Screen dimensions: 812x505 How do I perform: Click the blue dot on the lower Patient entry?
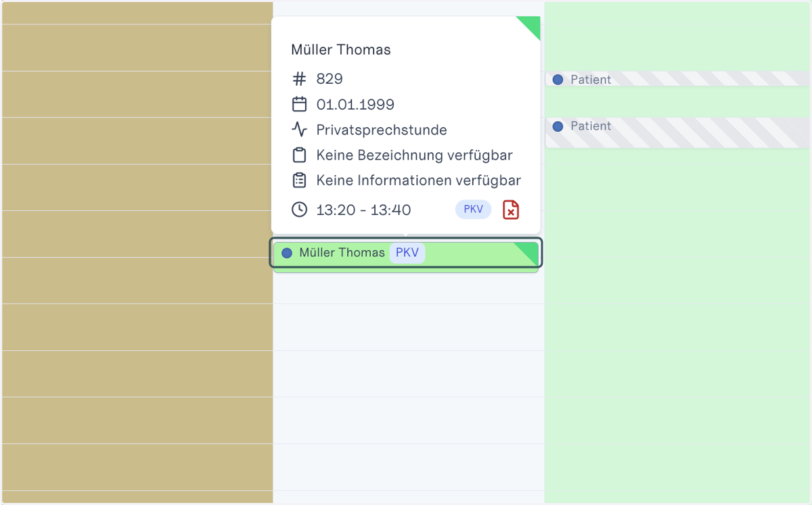coord(558,126)
